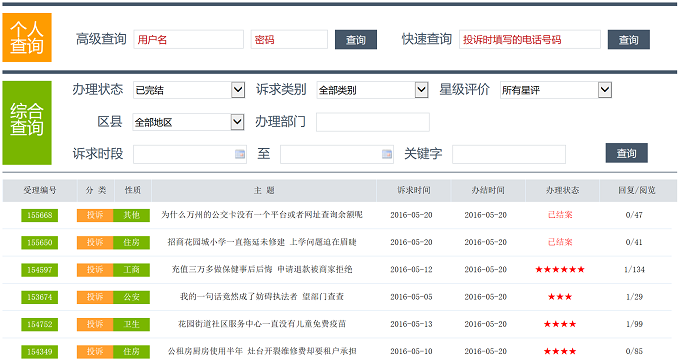Click the 性质 column header
This screenshot has width=680, height=360.
[x=133, y=190]
